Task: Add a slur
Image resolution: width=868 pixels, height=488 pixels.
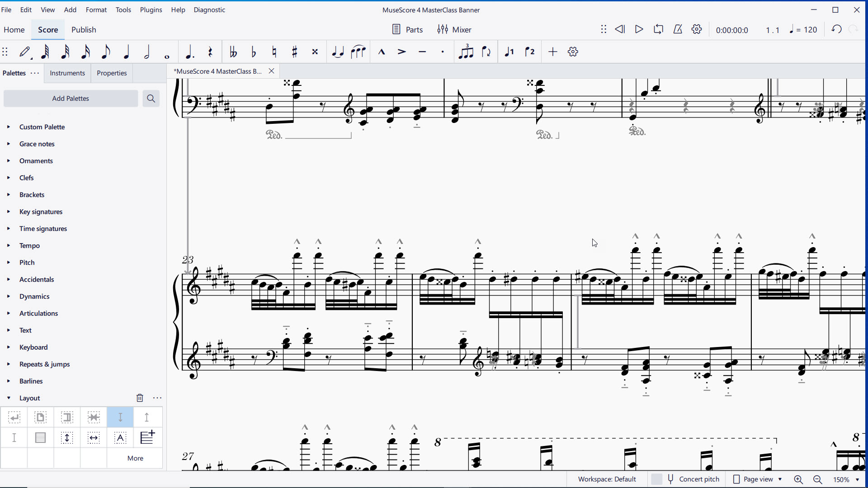Action: click(358, 52)
